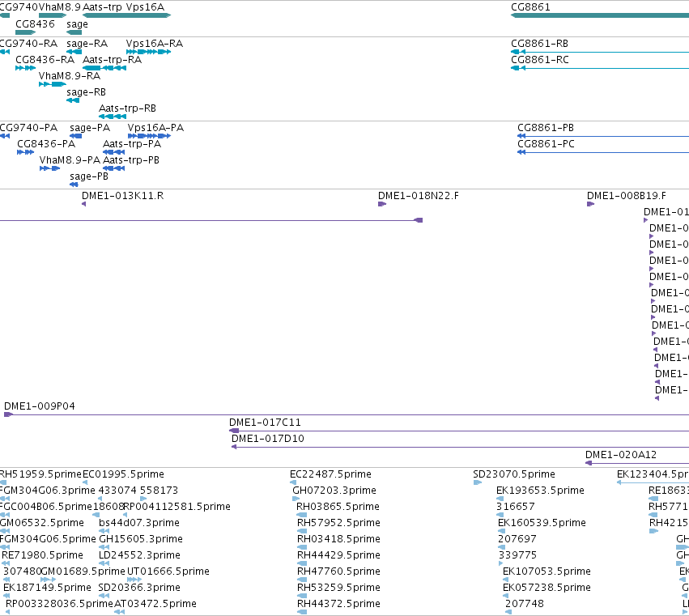
Task: Click the CG8861 gene label
Action: tap(530, 7)
